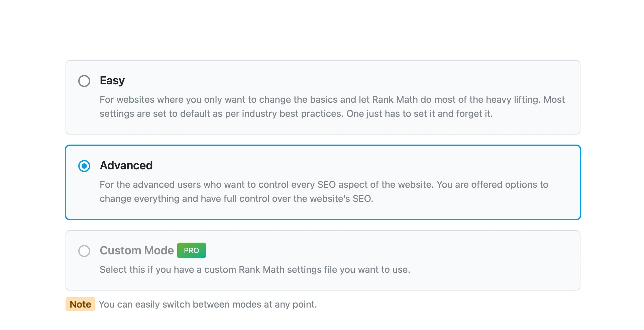This screenshot has width=644, height=330.
Task: Click the Custom Mode heading text
Action: coord(136,251)
